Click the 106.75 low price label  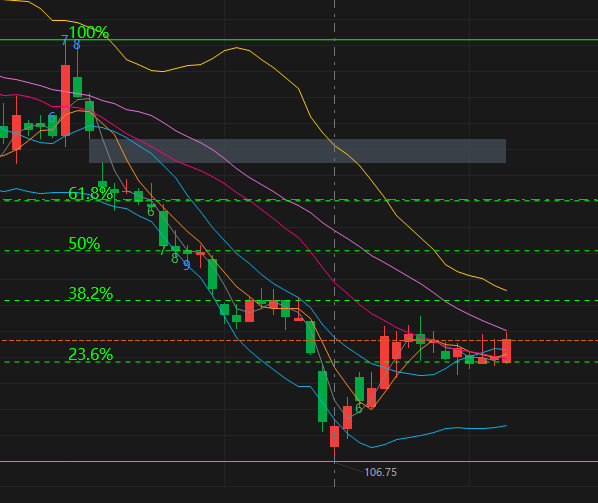pyautogui.click(x=381, y=472)
